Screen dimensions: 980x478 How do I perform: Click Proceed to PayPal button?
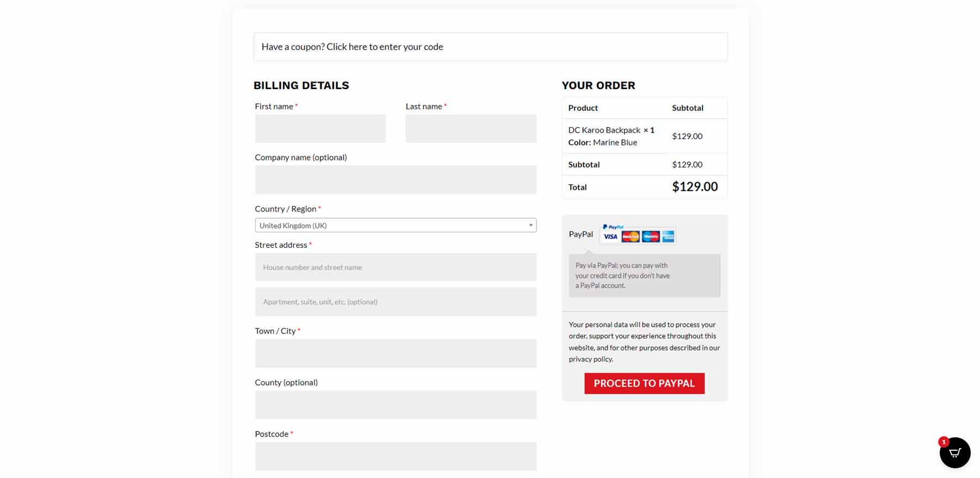[644, 383]
